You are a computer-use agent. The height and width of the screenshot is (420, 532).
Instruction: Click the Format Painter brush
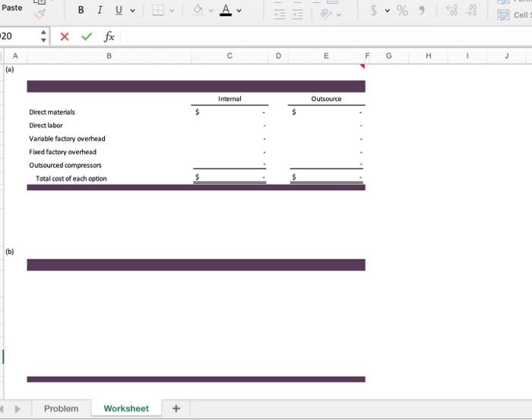40,14
